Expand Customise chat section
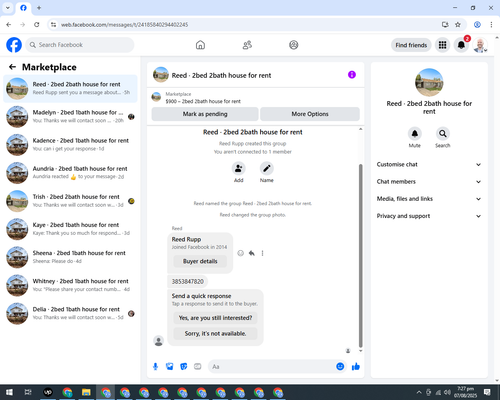The height and width of the screenshot is (400, 500). coord(429,164)
